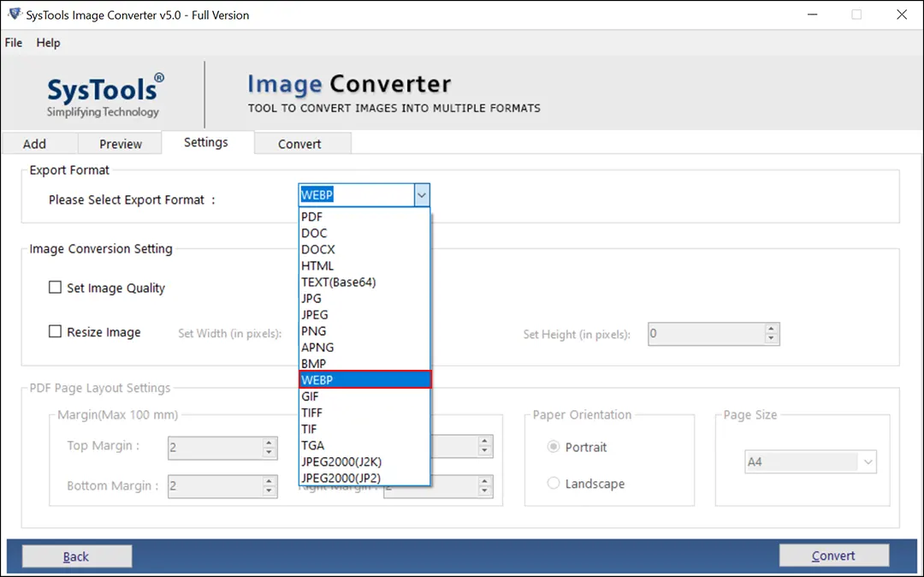
Task: Open the A4 Page Size dropdown
Action: click(x=810, y=462)
